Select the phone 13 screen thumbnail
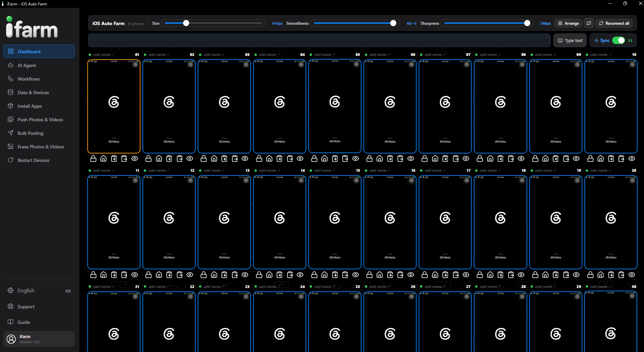Viewport: 644px width, 352px height. click(224, 222)
